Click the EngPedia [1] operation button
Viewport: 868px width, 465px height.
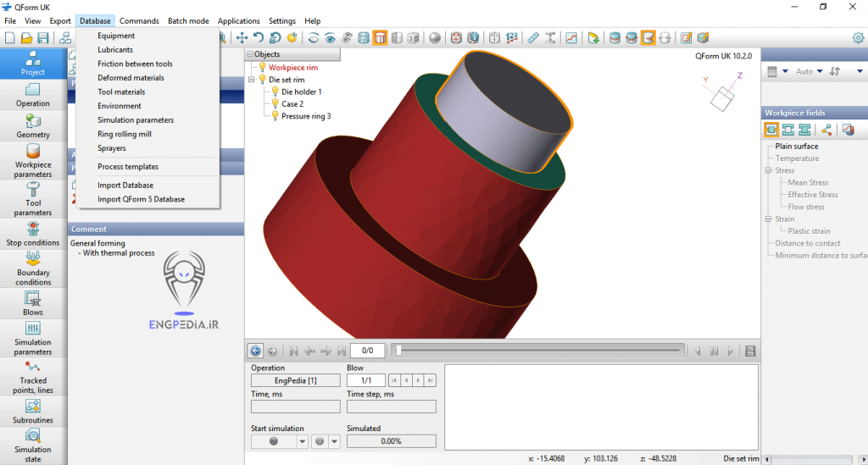pyautogui.click(x=295, y=381)
